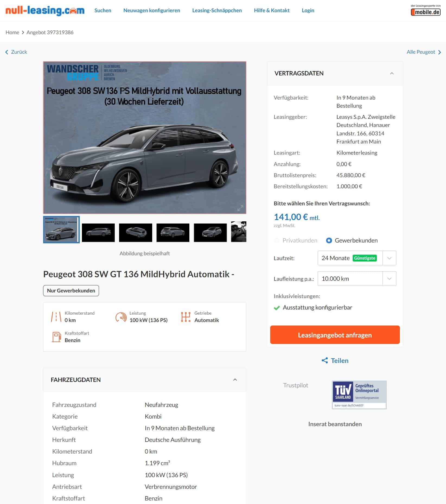Click the fullscreen expand icon on the car image
Viewport: 446px width, 504px height.
pyautogui.click(x=240, y=208)
